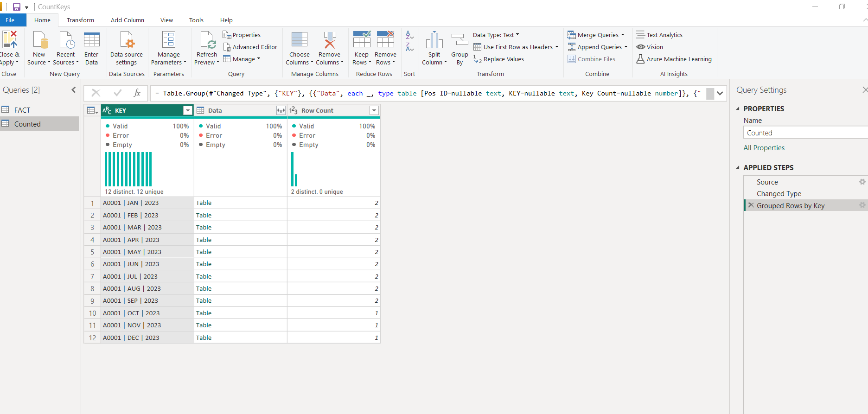This screenshot has height=414, width=868.
Task: Open the View tab
Action: coord(166,20)
